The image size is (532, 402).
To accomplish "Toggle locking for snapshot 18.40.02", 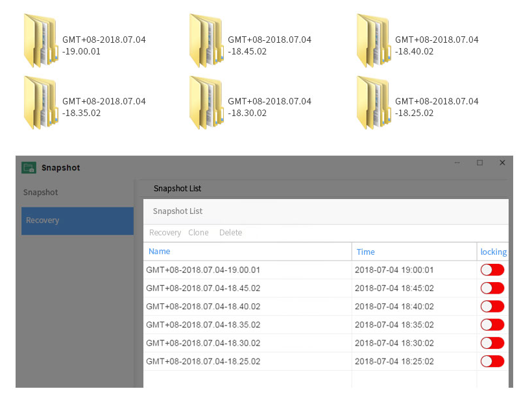I will (492, 307).
